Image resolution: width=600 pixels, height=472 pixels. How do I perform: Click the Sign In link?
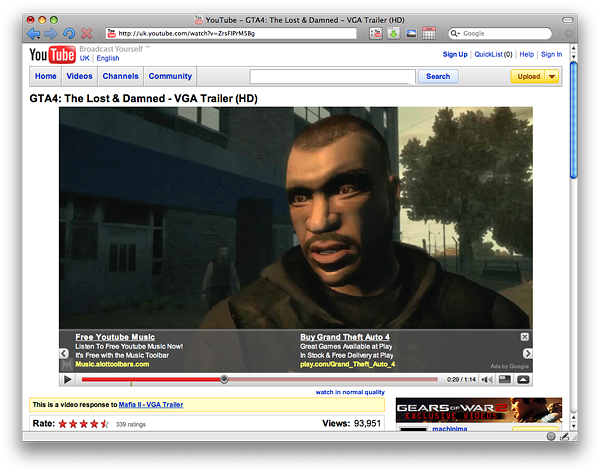[551, 54]
